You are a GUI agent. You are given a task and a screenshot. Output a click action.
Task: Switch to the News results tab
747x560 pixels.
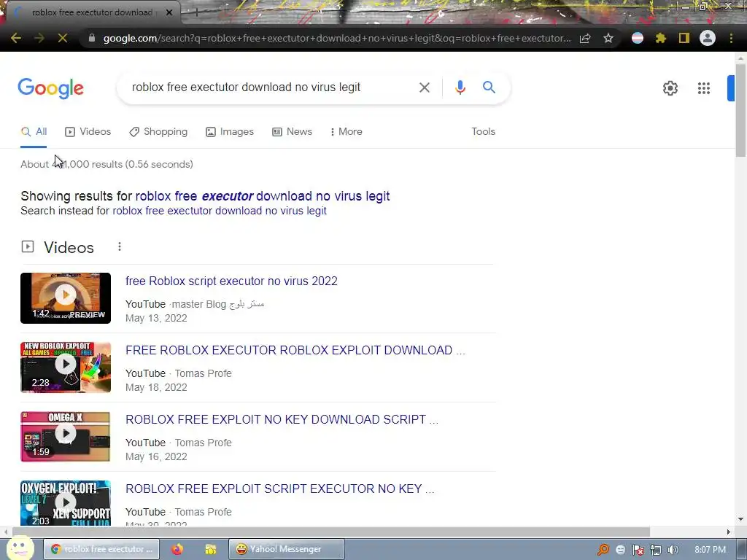[292, 132]
